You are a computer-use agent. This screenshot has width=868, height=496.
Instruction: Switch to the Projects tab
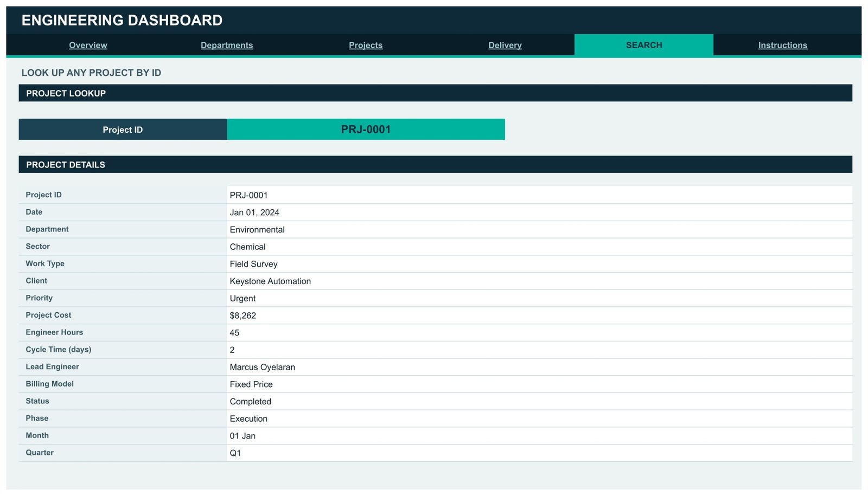point(366,45)
